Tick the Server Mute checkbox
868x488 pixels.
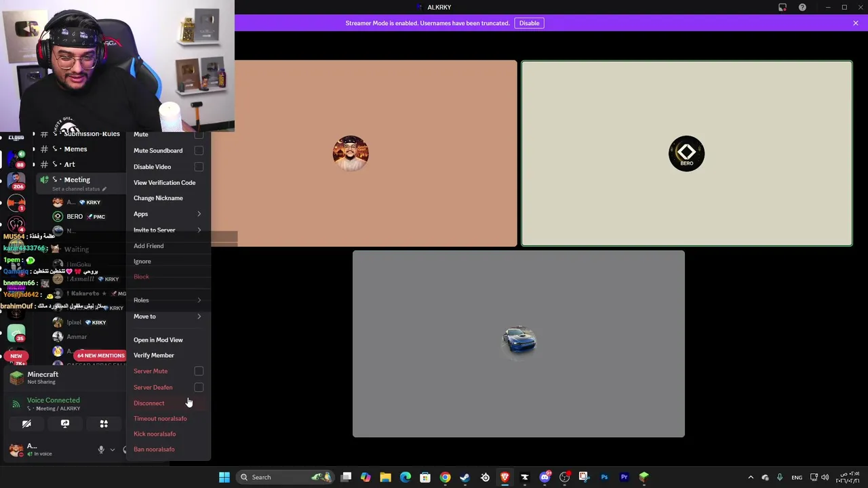[199, 371]
